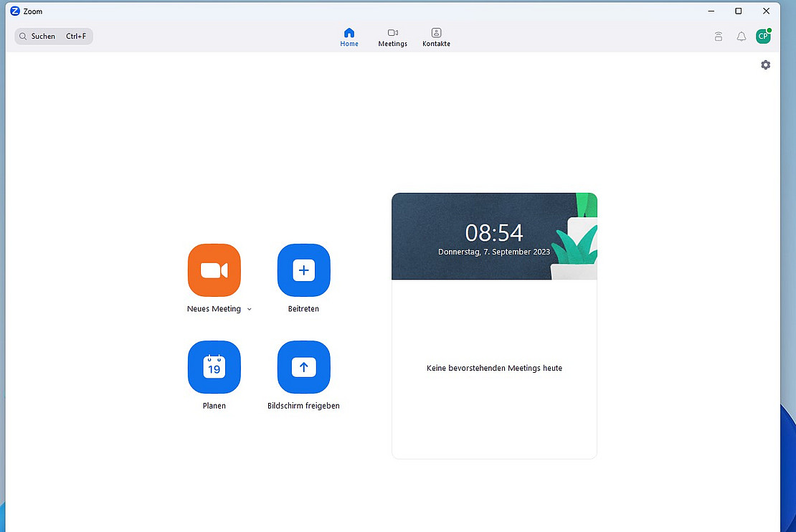The image size is (796, 532).
Task: Click the date Donnerstag, 7. September 2023
Action: 494,252
